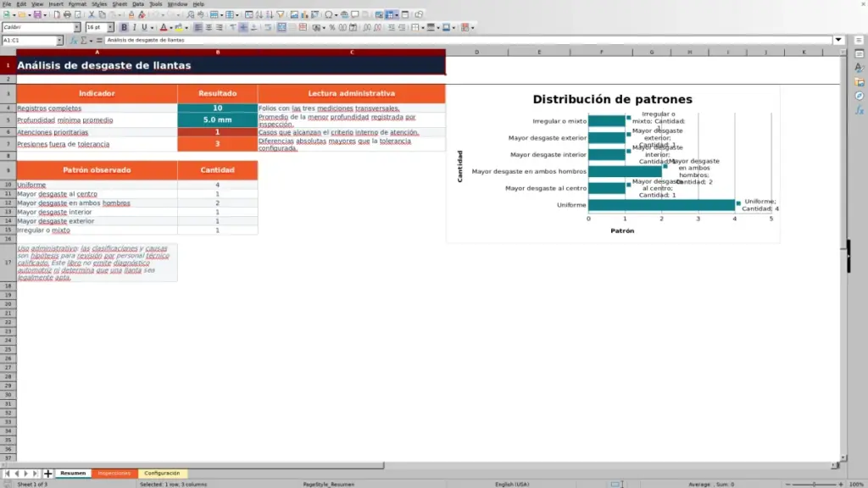
Task: Click the Function Wizard fx icon
Action: pos(74,41)
